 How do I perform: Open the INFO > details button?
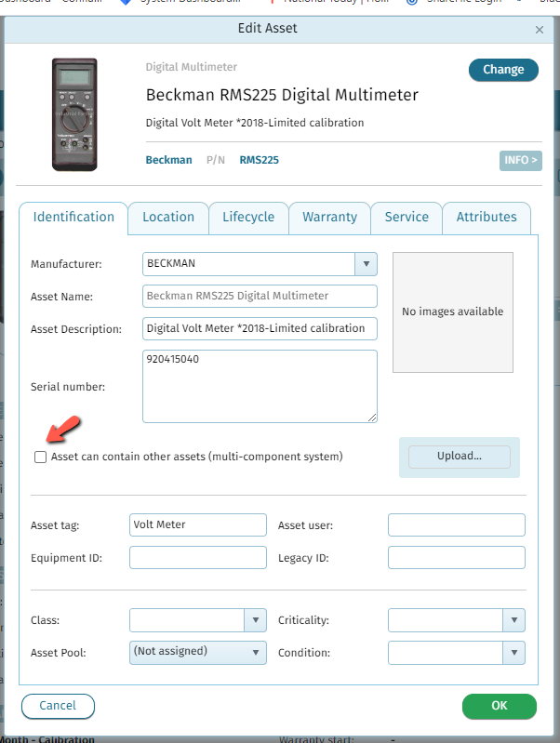pos(520,160)
